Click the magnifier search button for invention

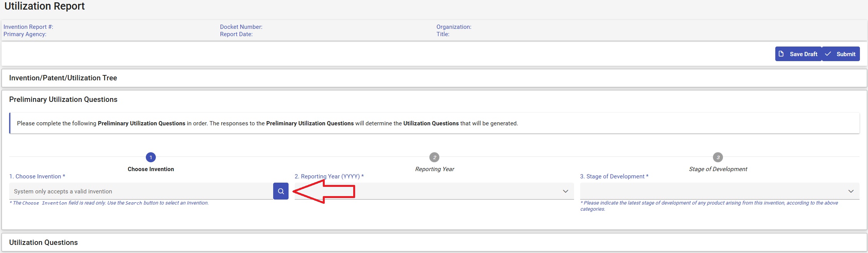tap(281, 191)
